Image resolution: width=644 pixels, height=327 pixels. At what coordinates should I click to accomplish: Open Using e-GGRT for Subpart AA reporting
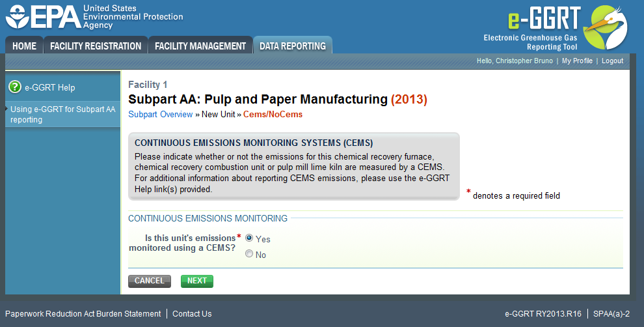pyautogui.click(x=63, y=115)
